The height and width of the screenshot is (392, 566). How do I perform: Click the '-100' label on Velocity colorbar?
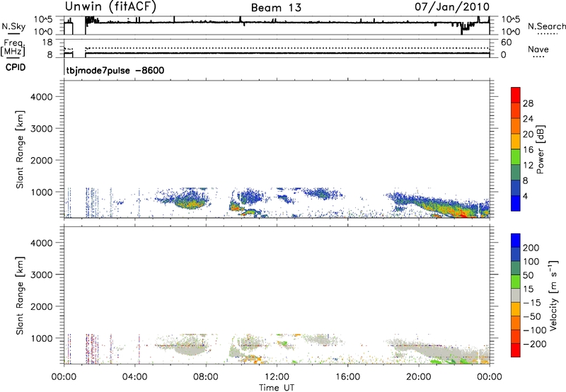pos(535,330)
